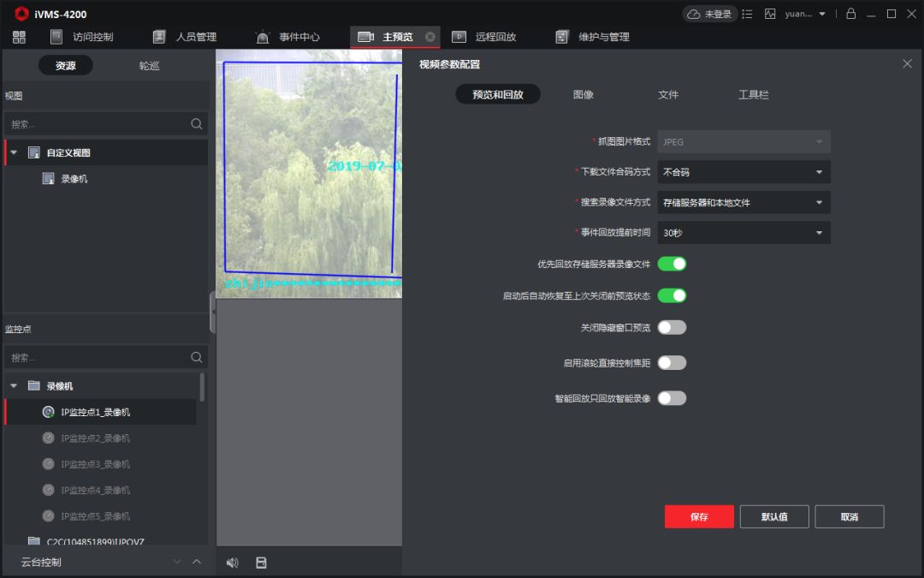Open the task list icon in title bar

(747, 14)
